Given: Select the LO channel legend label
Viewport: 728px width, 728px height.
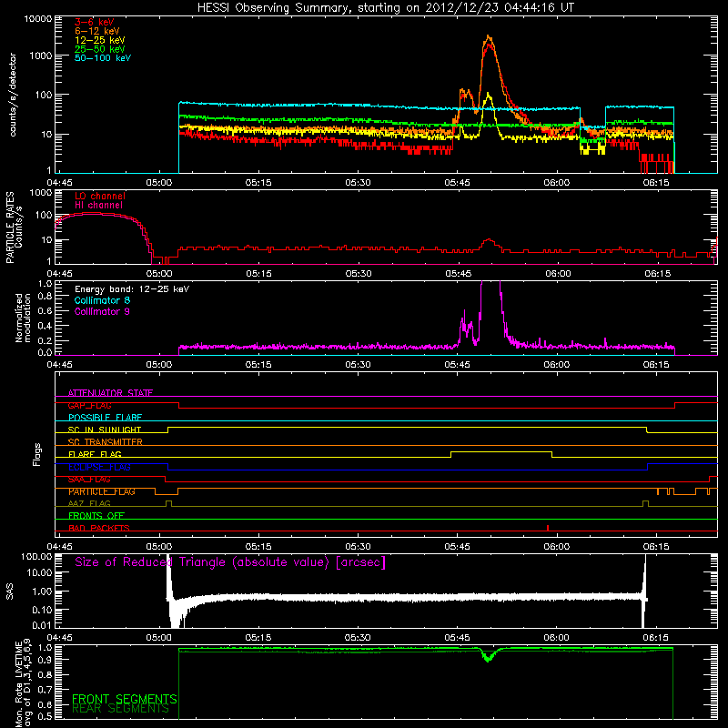Looking at the screenshot, I should tap(100, 196).
